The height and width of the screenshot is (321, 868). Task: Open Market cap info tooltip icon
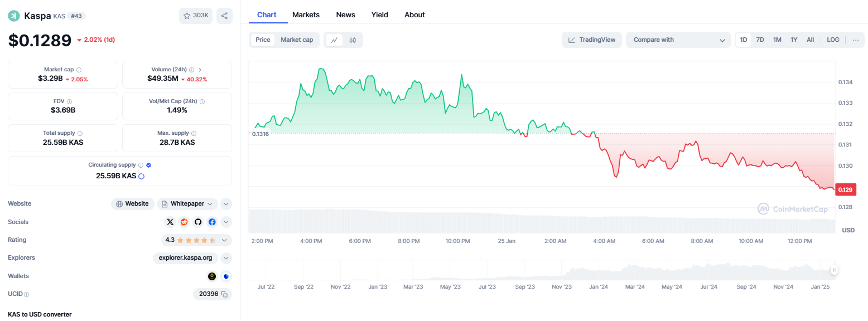click(x=79, y=70)
